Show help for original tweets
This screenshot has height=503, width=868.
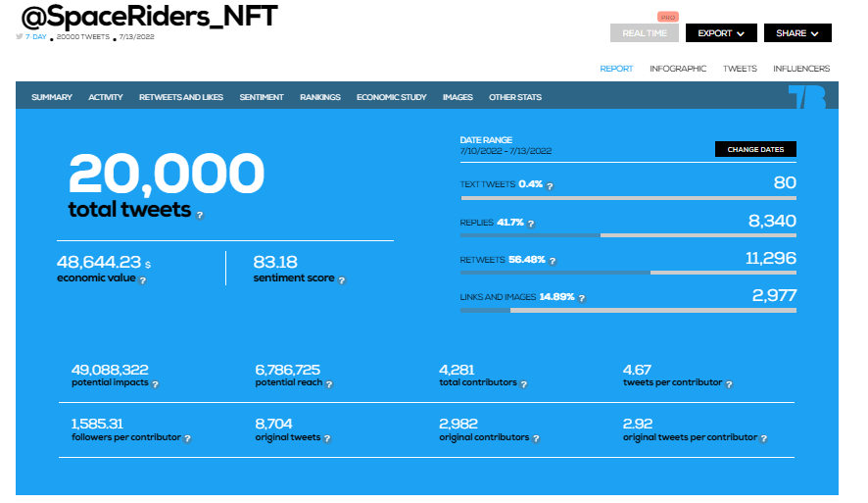(x=327, y=438)
